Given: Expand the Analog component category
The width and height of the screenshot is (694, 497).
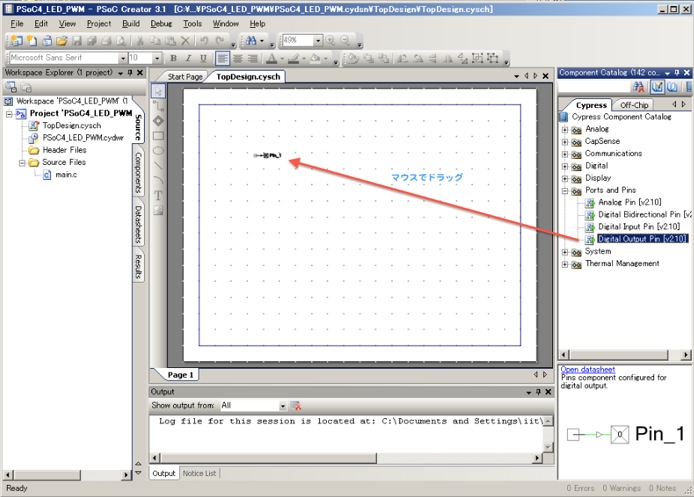Looking at the screenshot, I should [566, 129].
